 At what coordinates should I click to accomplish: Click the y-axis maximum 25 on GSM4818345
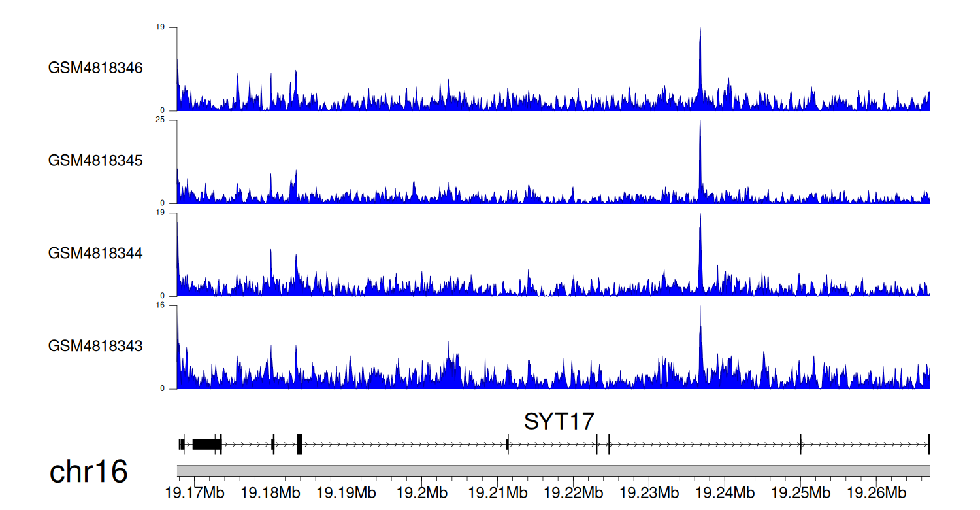click(159, 120)
